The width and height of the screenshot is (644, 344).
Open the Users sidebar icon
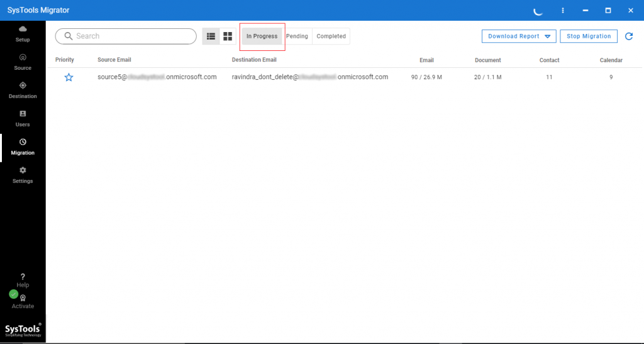tap(23, 114)
